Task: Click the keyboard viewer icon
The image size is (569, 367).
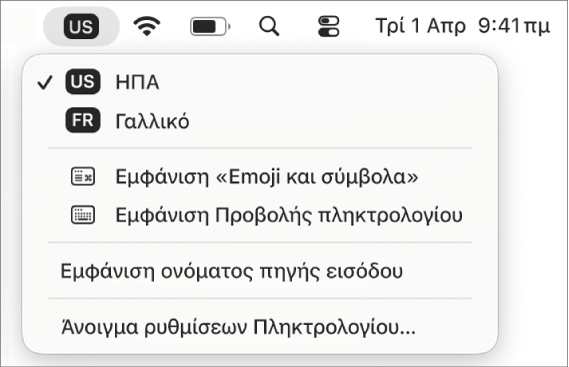Action: [83, 215]
